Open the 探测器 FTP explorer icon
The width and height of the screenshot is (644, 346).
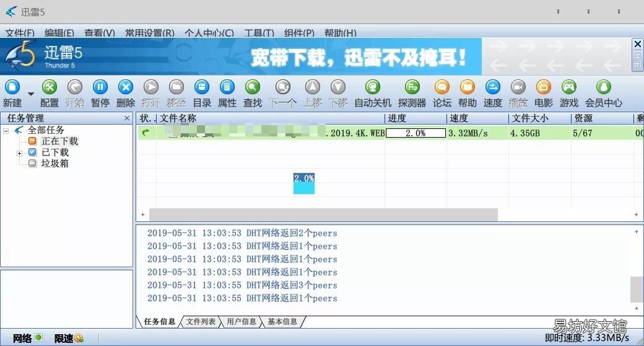coord(412,87)
